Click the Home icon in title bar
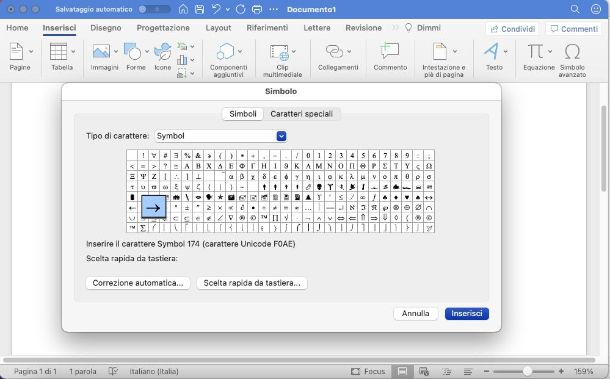Viewport: 610px width, 379px height. click(x=183, y=9)
